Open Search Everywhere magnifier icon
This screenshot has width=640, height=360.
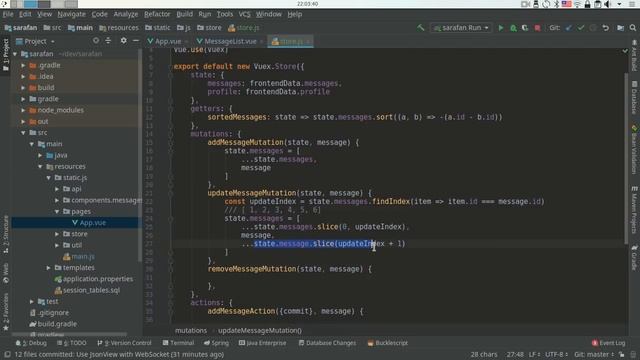(x=633, y=28)
